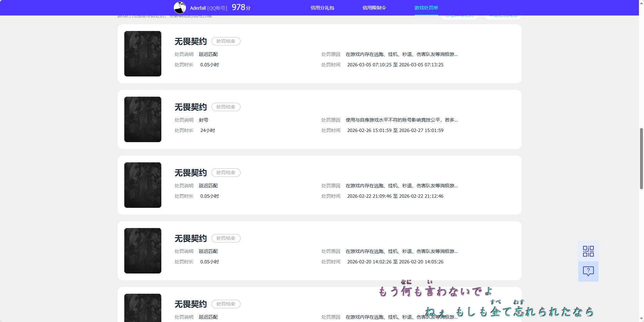The height and width of the screenshot is (322, 644).
Task: Click the left pill button below the navbar
Action: coord(459,15)
